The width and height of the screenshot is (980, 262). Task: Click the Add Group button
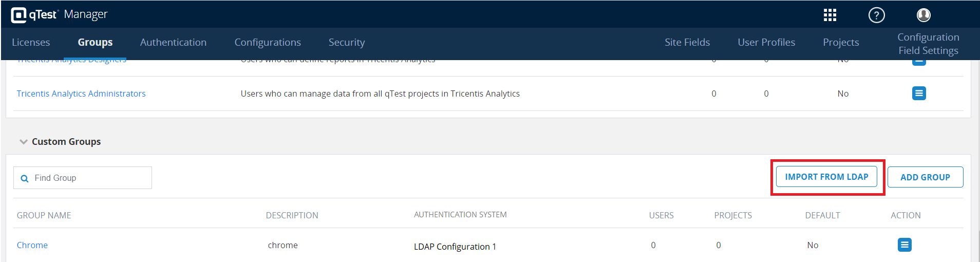coord(925,177)
